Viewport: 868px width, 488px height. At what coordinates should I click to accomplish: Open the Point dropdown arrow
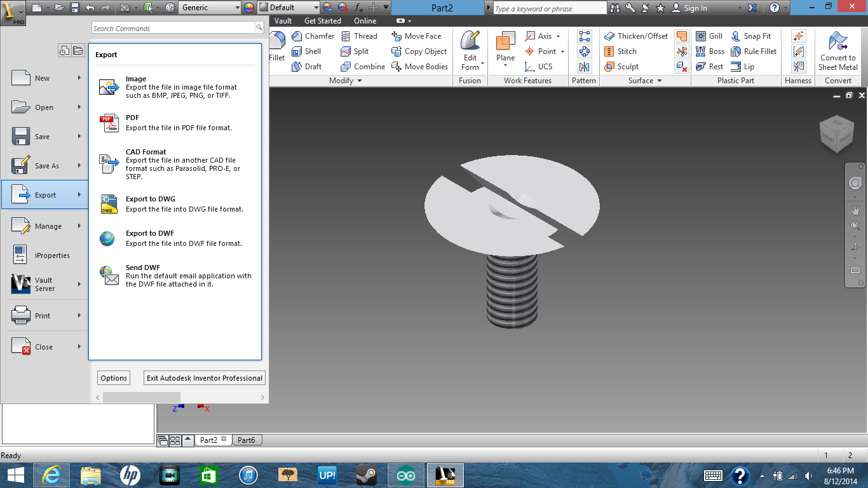click(x=562, y=51)
